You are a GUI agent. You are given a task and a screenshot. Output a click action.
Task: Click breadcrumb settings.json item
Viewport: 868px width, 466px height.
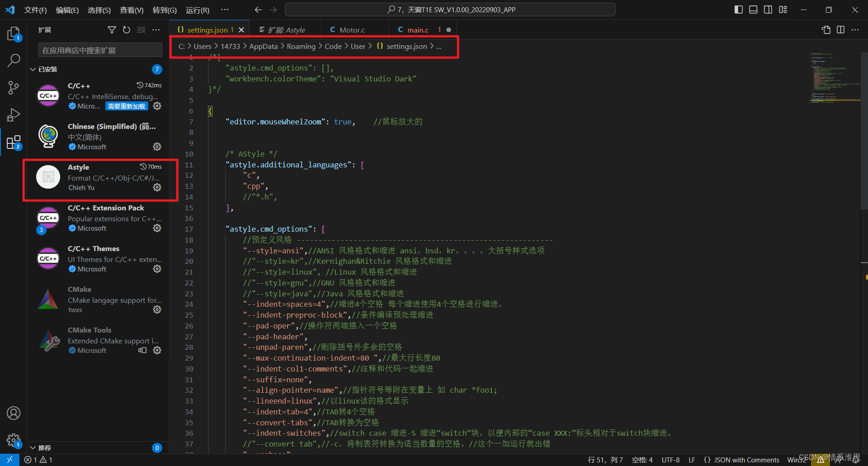point(402,46)
